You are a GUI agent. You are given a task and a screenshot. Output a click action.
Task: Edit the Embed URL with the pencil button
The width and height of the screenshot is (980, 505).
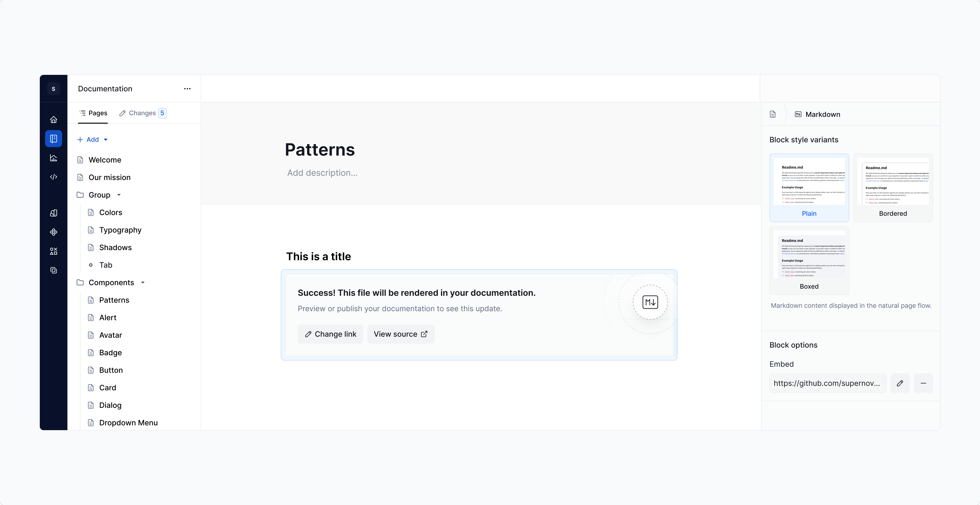point(900,383)
